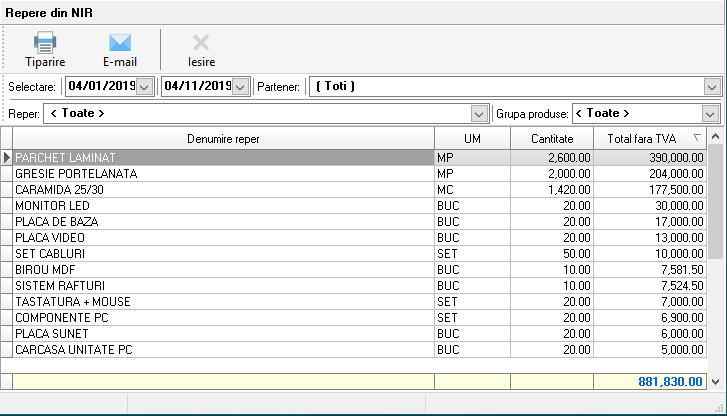The image size is (727, 416).
Task: Select the GRESIE PORTELANATA row
Action: pyautogui.click(x=223, y=174)
